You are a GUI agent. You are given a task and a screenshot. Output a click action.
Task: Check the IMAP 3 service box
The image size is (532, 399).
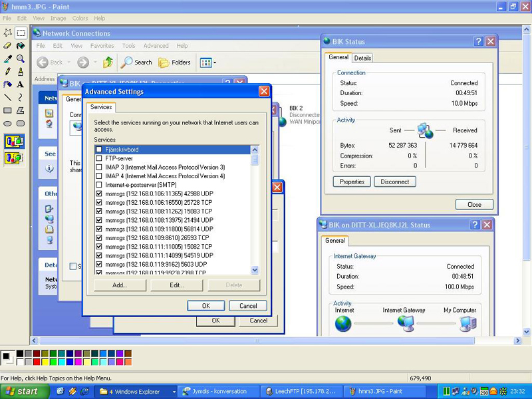pyautogui.click(x=99, y=167)
